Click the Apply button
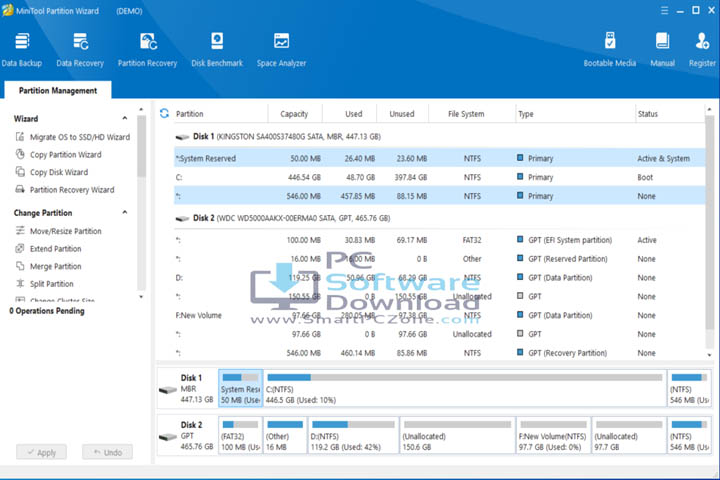This screenshot has height=480, width=720. pyautogui.click(x=41, y=452)
